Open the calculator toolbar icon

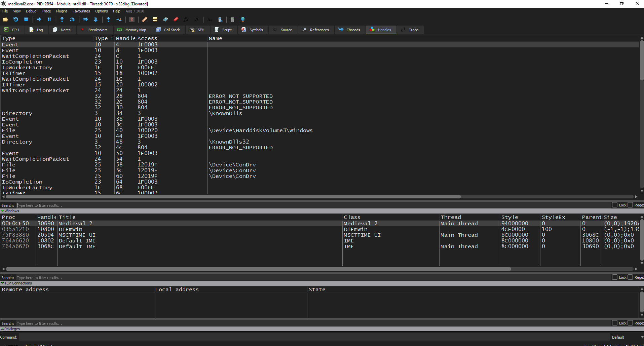[232, 20]
